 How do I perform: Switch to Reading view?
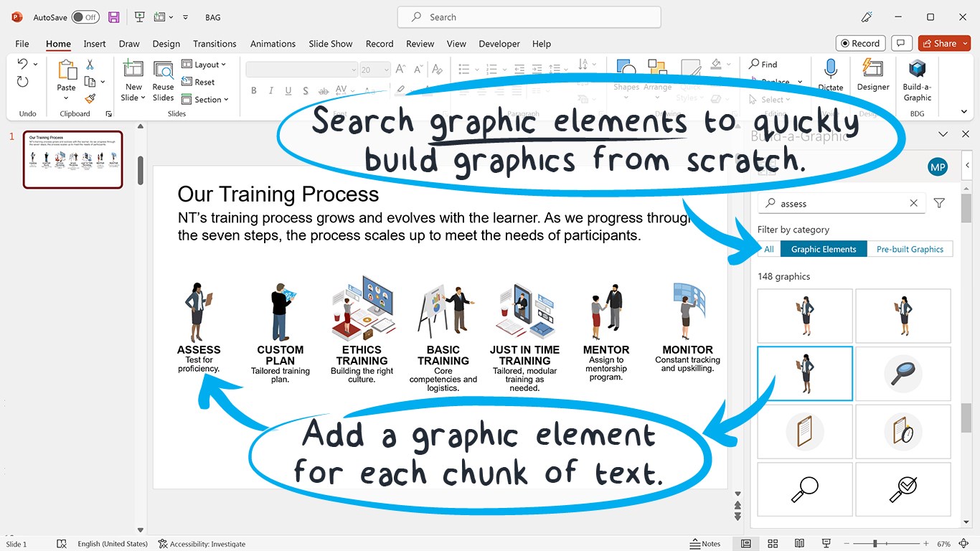pyautogui.click(x=798, y=544)
